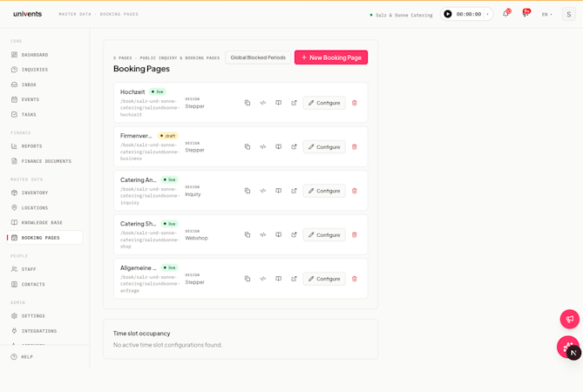Configure the Firmenver... booking page
The image size is (583, 392).
tap(324, 146)
